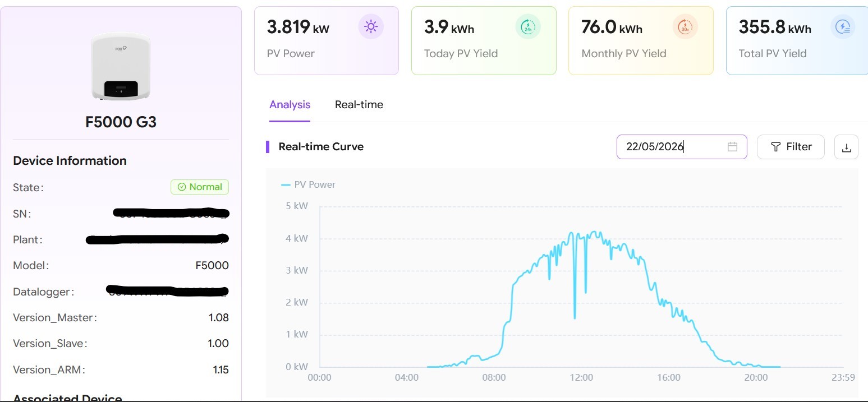
Task: Select the Analysis tab
Action: 290,105
